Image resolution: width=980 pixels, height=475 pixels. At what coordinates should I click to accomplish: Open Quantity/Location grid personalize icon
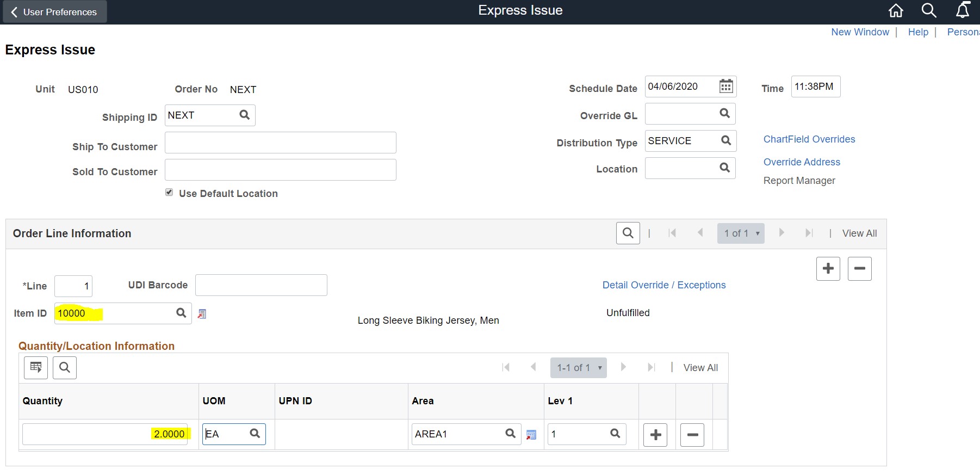(36, 368)
